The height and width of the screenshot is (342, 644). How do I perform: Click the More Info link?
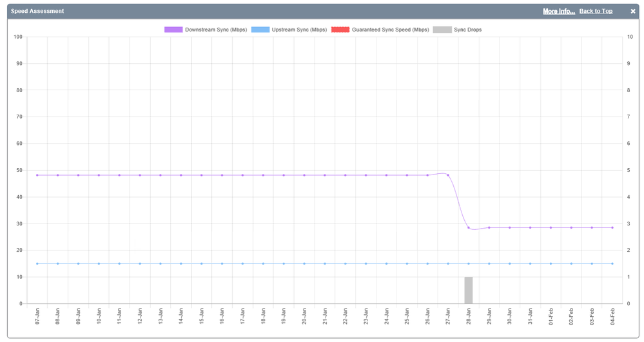point(558,11)
